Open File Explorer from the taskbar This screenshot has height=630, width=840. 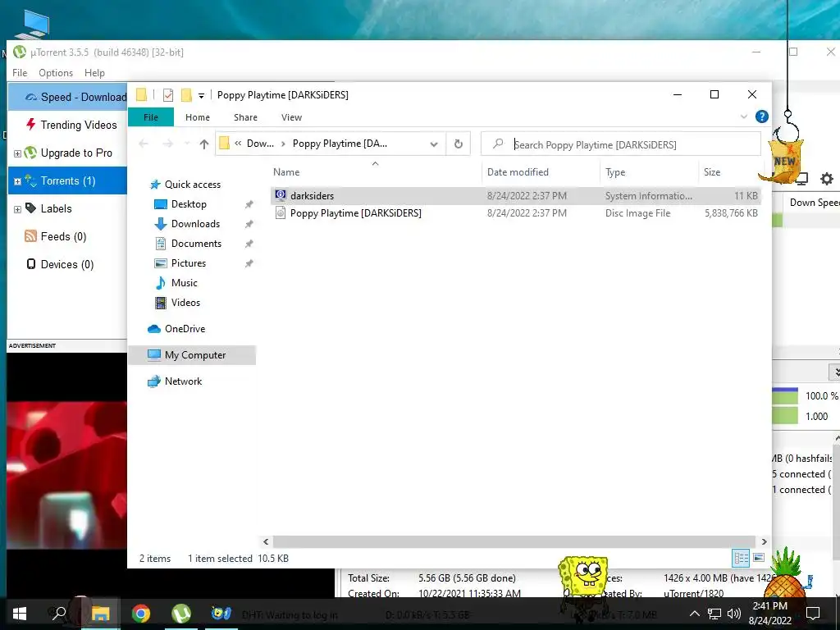[100, 614]
